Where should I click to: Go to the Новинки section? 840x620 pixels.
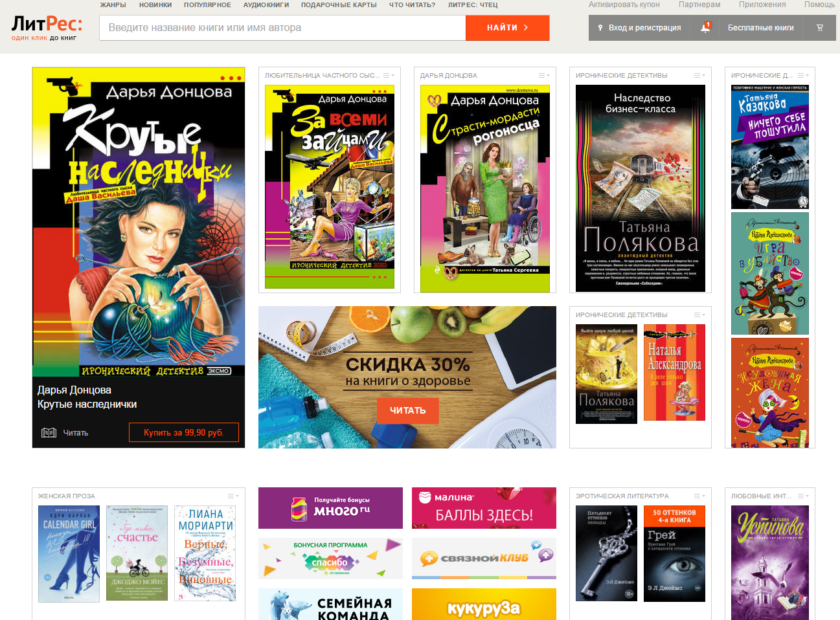(x=155, y=5)
